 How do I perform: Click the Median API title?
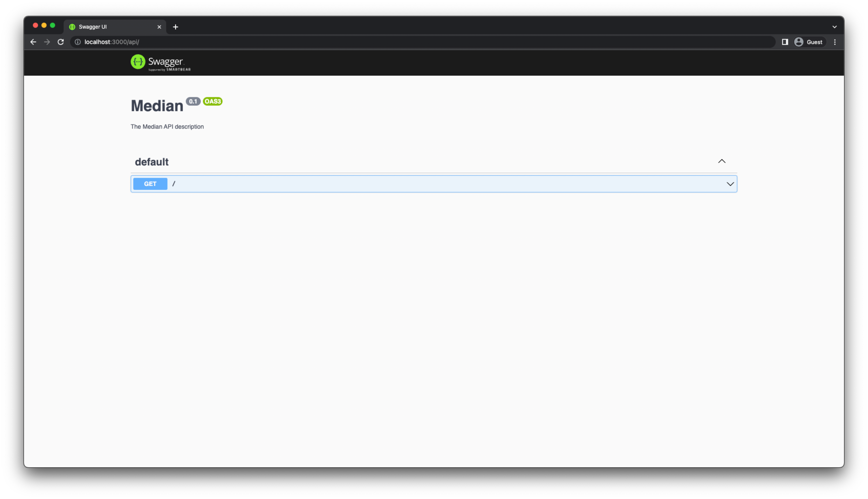(x=157, y=106)
